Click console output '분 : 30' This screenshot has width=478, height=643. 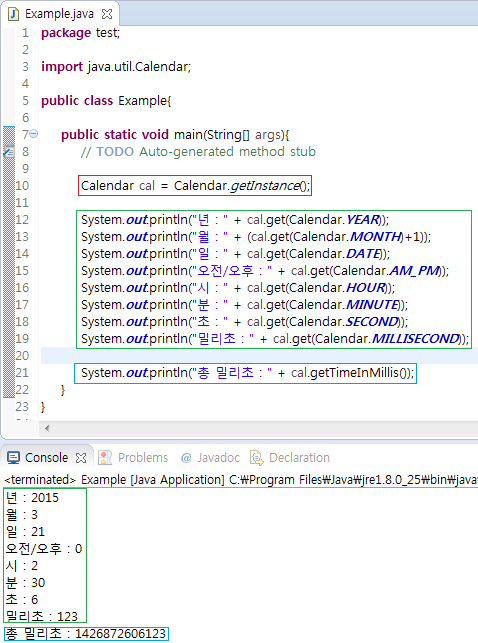pyautogui.click(x=25, y=583)
